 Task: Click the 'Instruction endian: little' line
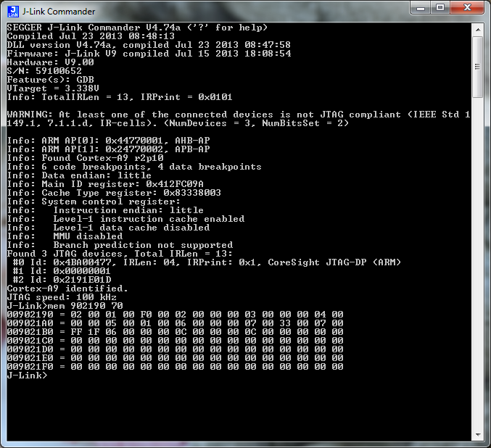pyautogui.click(x=105, y=210)
